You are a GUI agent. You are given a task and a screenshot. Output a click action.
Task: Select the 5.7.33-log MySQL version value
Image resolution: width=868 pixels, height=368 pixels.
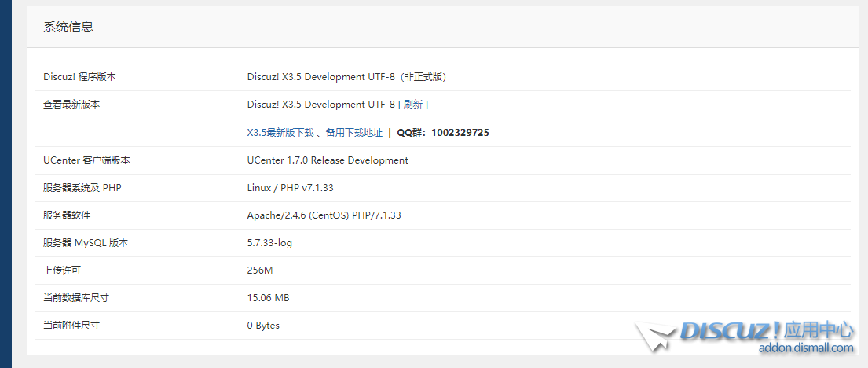tap(269, 243)
